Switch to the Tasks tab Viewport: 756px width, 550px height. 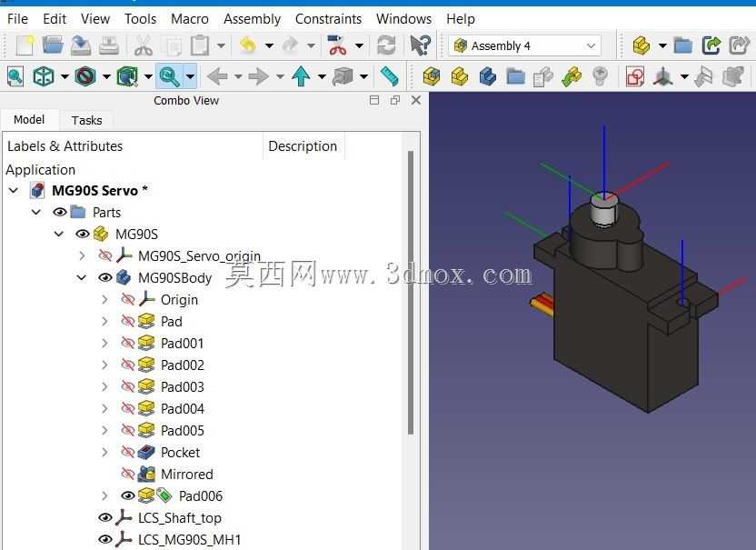click(87, 120)
